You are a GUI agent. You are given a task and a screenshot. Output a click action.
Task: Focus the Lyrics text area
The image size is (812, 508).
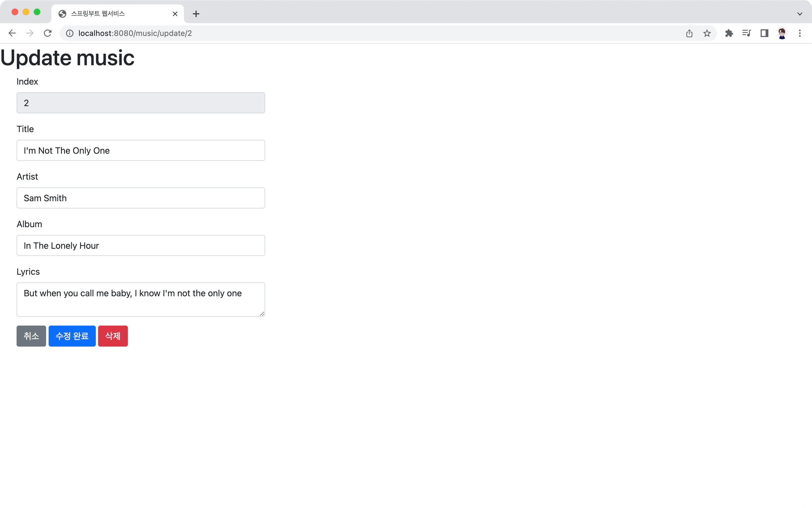point(141,299)
